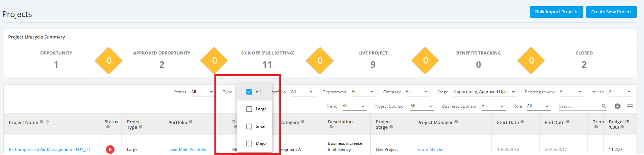Open the Status filter dropdown
644x155 pixels.
(202, 92)
